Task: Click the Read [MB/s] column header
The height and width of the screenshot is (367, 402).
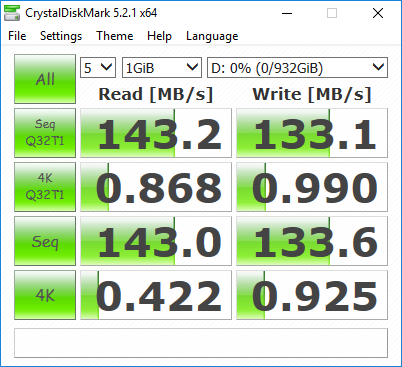Action: [156, 94]
